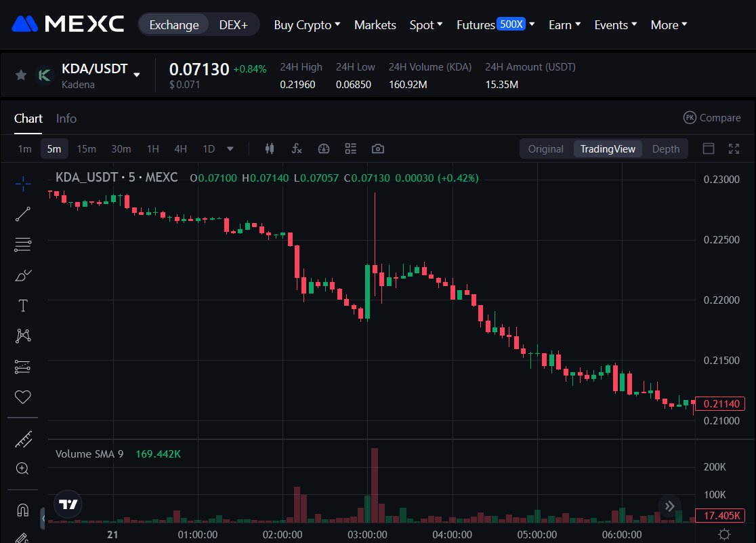756x543 pixels.
Task: Expand the Buy Crypto menu
Action: coord(307,24)
